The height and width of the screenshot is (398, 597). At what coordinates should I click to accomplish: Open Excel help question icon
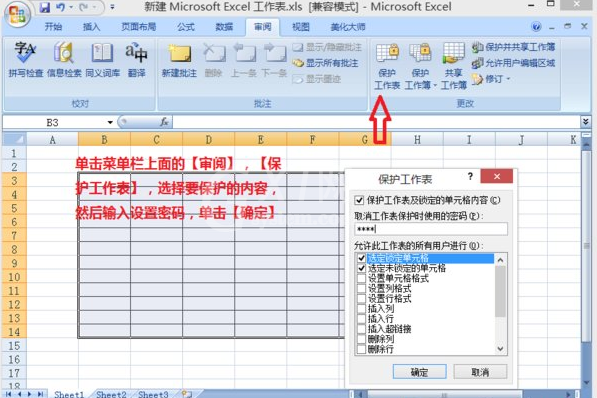(536, 27)
